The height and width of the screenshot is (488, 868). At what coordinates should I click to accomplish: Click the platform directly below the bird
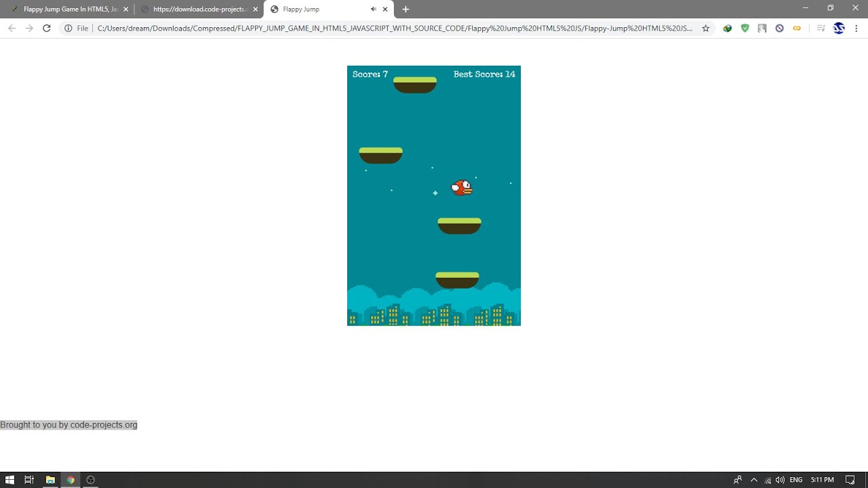point(459,226)
